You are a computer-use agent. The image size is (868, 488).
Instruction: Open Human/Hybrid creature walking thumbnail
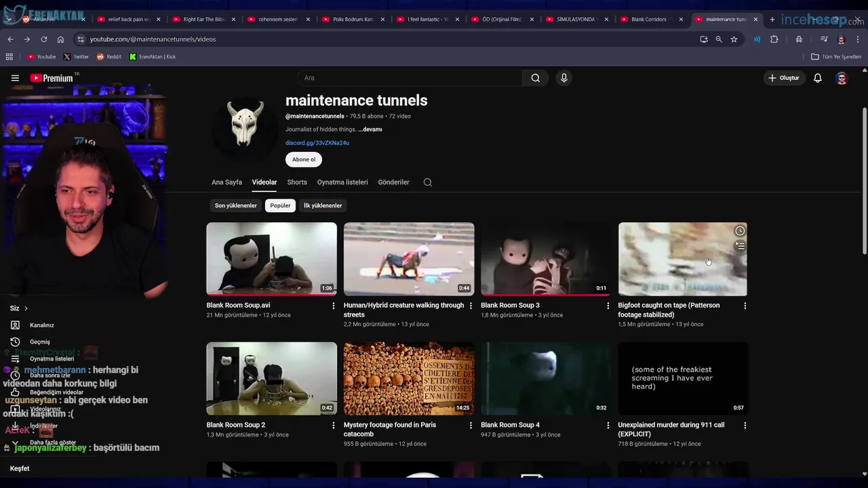coord(409,259)
